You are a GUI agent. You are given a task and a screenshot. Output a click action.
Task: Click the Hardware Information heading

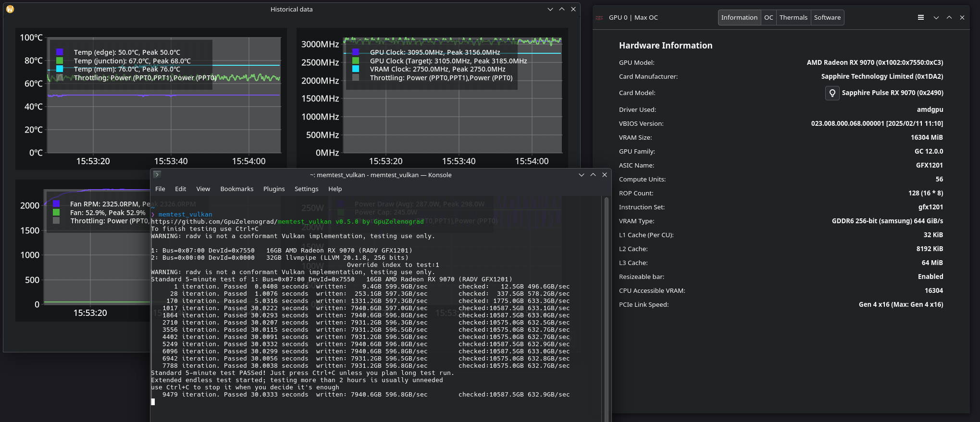click(x=666, y=46)
